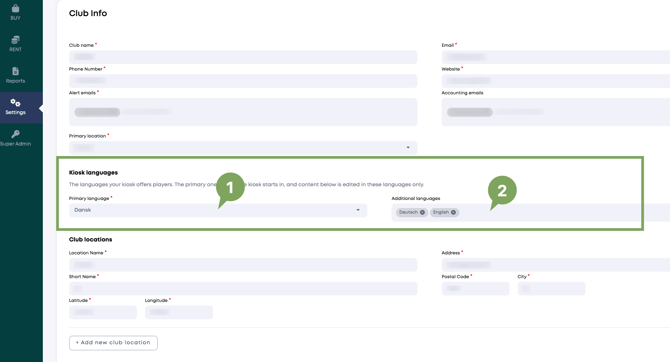Click the Alert emails field

(x=243, y=112)
